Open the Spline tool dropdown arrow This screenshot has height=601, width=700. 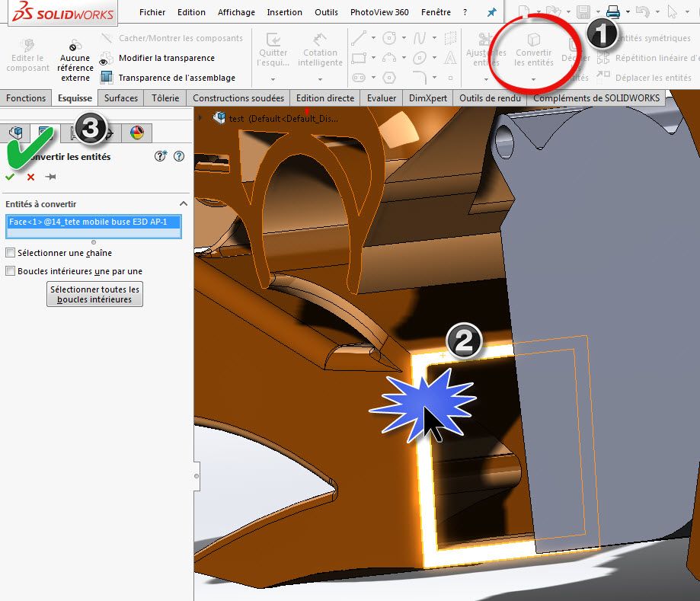coord(434,38)
